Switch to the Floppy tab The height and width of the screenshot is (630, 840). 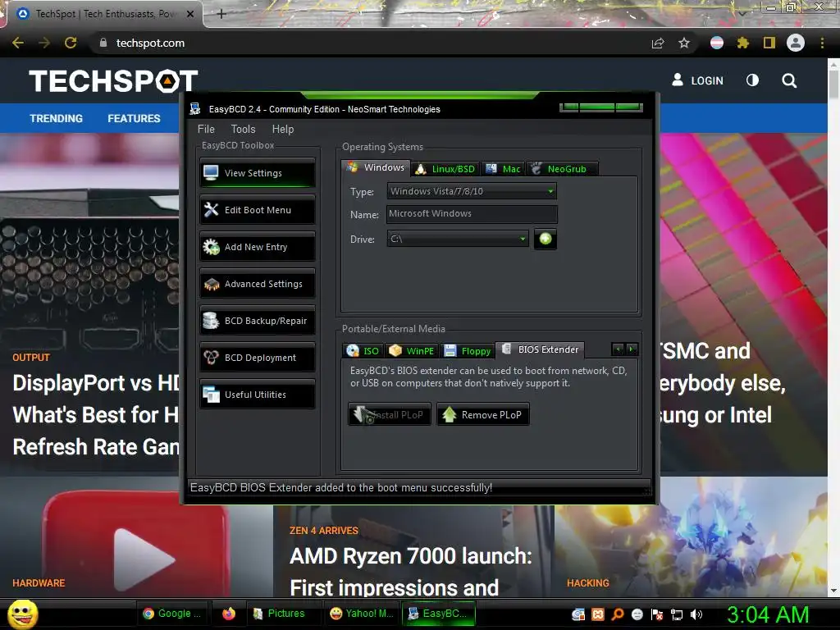(x=467, y=351)
